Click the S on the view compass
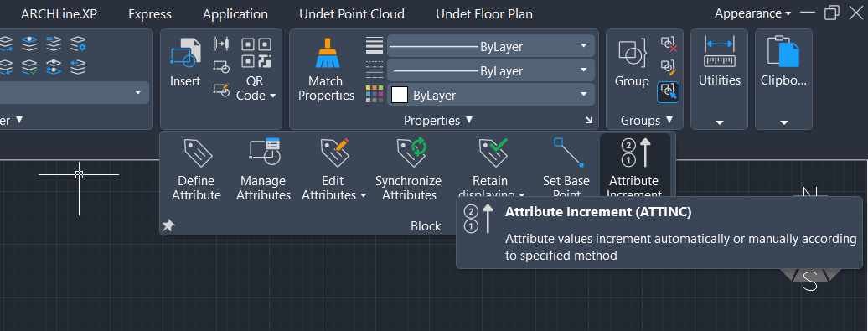Image resolution: width=868 pixels, height=331 pixels. 810,282
